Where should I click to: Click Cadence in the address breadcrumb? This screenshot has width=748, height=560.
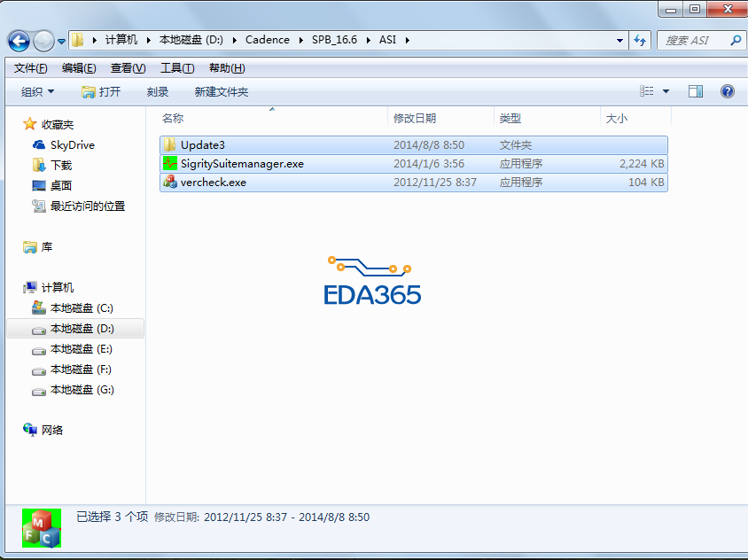pos(268,40)
